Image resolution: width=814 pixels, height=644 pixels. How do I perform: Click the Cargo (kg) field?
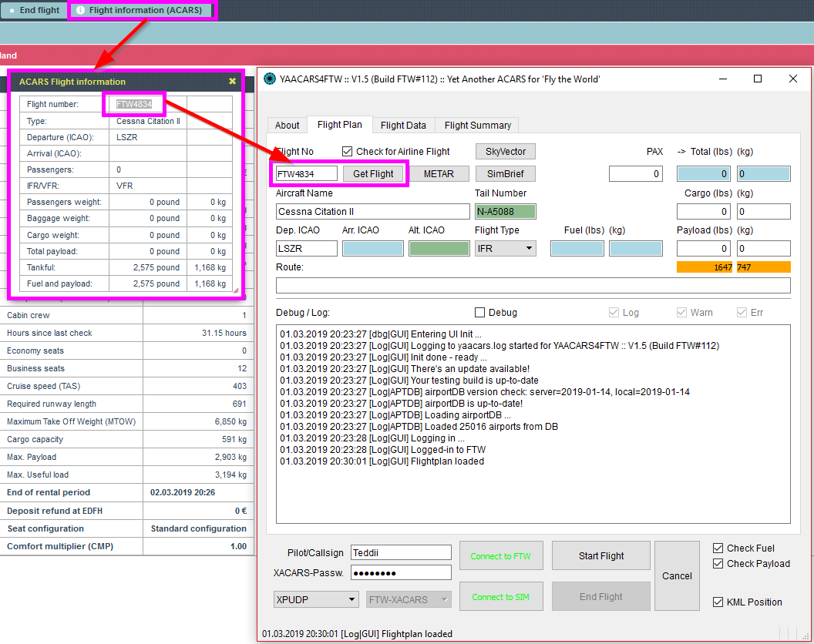(x=764, y=212)
